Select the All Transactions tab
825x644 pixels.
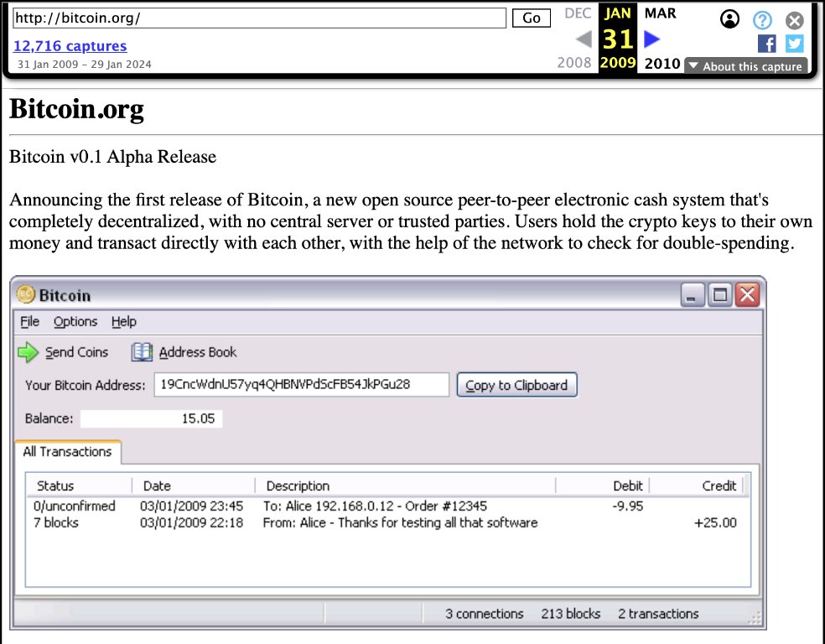(67, 452)
